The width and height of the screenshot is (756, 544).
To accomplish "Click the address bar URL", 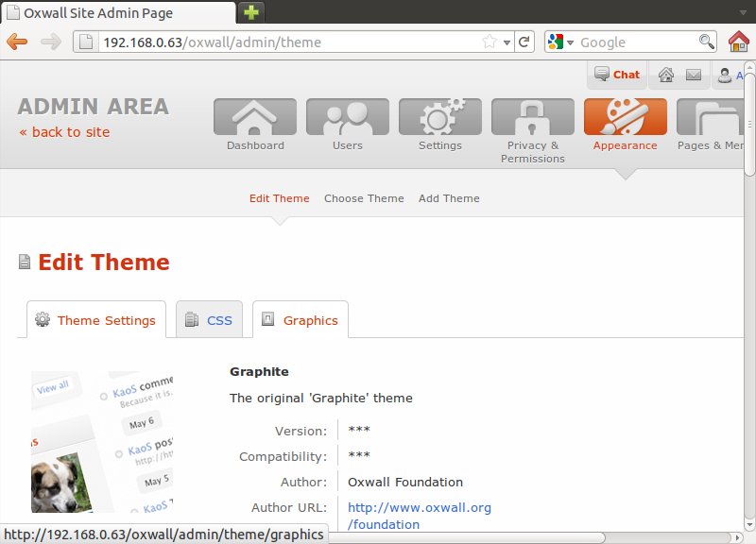I will pos(212,42).
